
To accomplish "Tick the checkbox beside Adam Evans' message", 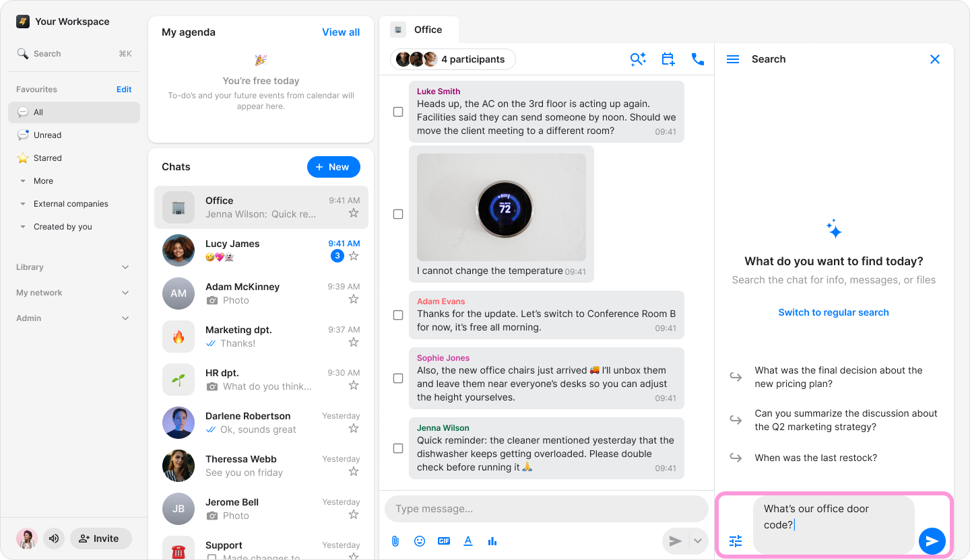I will click(x=398, y=315).
